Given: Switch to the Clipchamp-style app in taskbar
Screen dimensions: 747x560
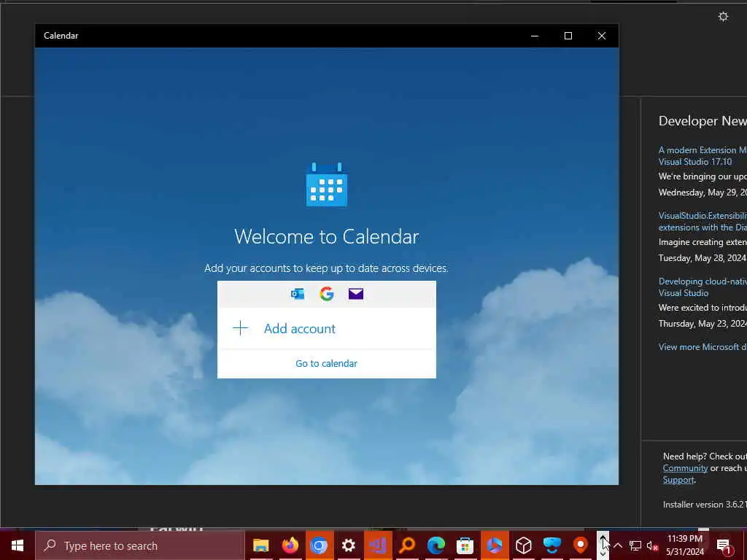Looking at the screenshot, I should [x=495, y=545].
